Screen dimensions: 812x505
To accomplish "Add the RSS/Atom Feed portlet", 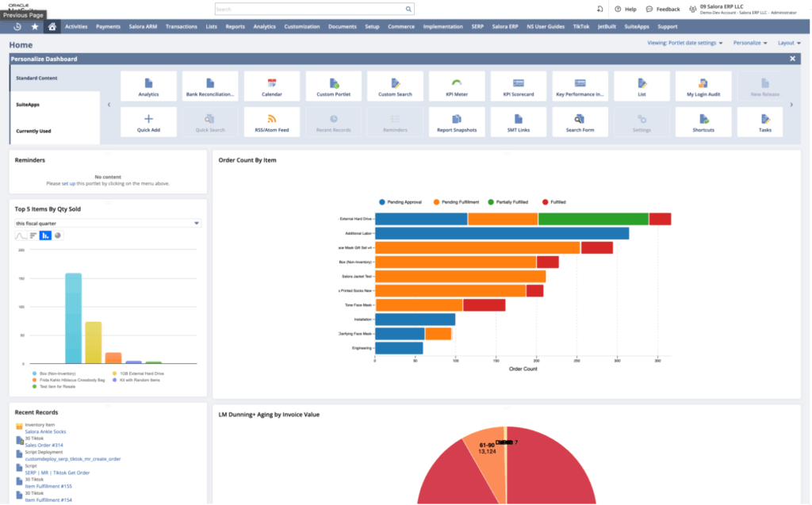I will [x=271, y=121].
